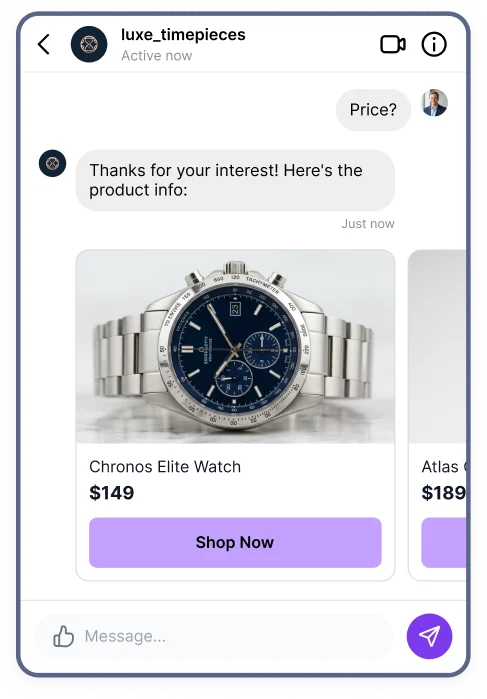
Task: Select the luxe_timepieces username in header
Action: (183, 35)
